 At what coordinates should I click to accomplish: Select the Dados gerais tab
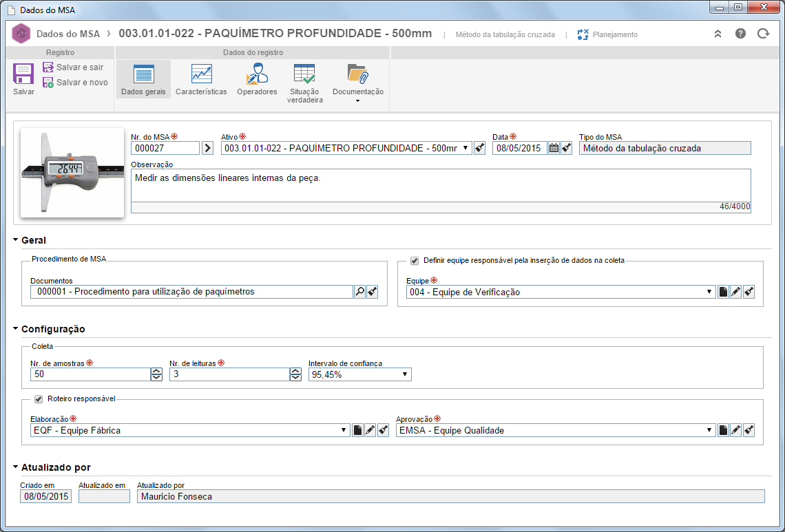(x=143, y=79)
